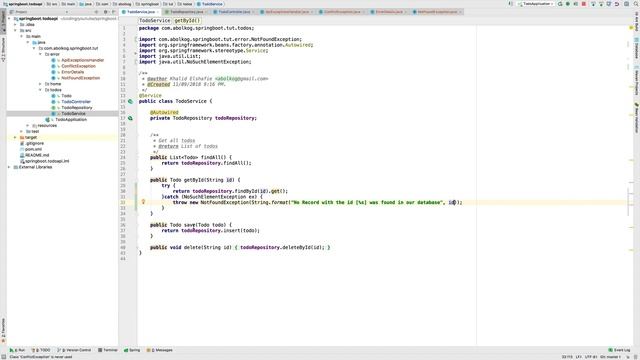Click the VCS revert arrow icon in the toolbar
640x360 pixels.
pos(617,4)
